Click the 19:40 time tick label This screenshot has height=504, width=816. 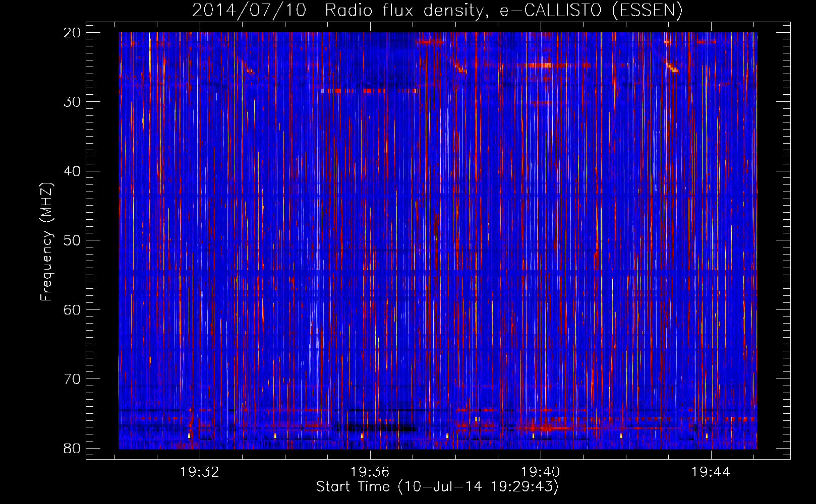pos(540,472)
